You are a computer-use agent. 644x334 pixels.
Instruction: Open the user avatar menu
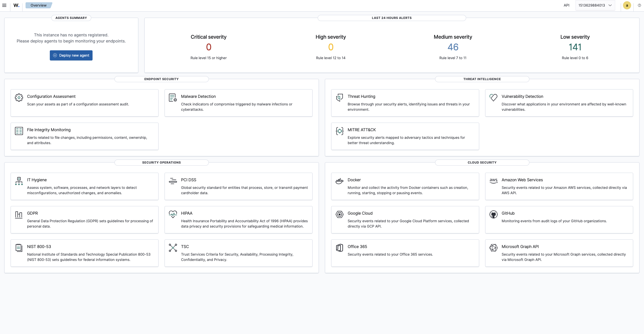point(627,5)
